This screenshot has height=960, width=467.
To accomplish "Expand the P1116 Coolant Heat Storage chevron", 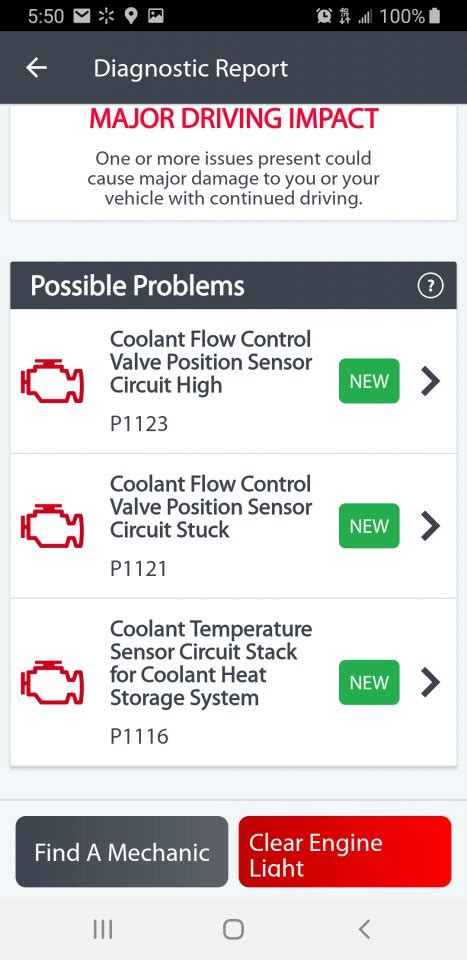I will point(431,682).
